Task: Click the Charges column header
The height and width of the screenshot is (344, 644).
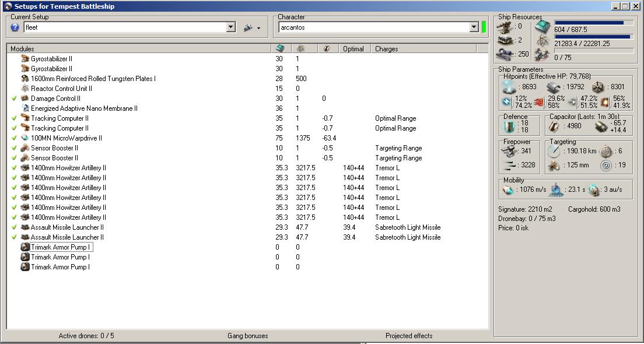Action: 423,48
